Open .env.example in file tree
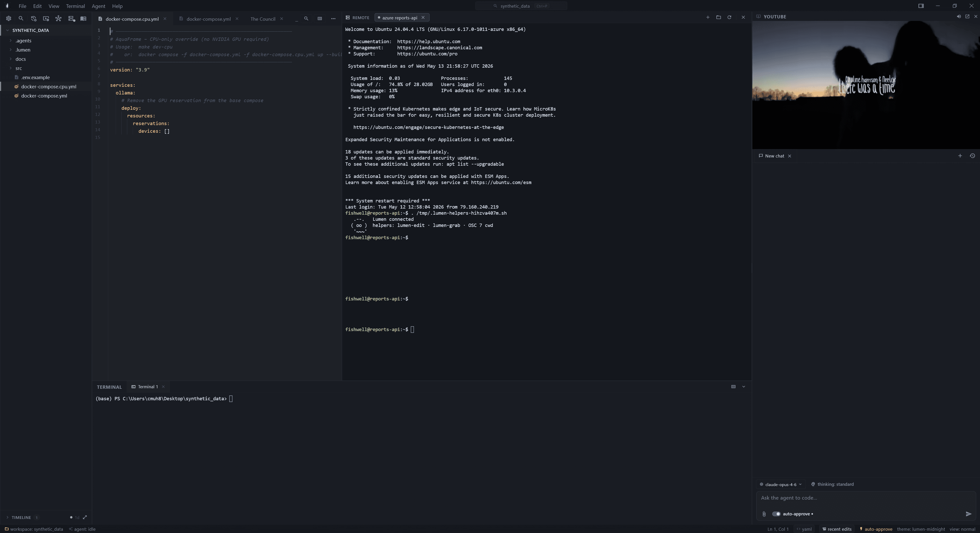 coord(46,77)
